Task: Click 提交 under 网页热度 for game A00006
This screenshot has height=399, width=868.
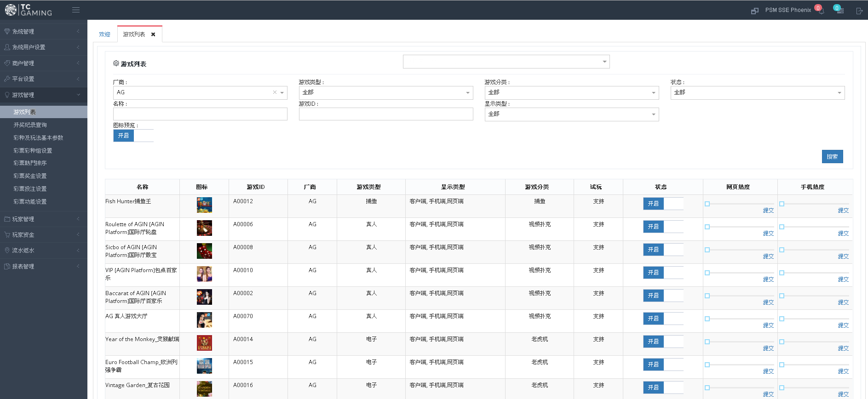Action: 768,234
